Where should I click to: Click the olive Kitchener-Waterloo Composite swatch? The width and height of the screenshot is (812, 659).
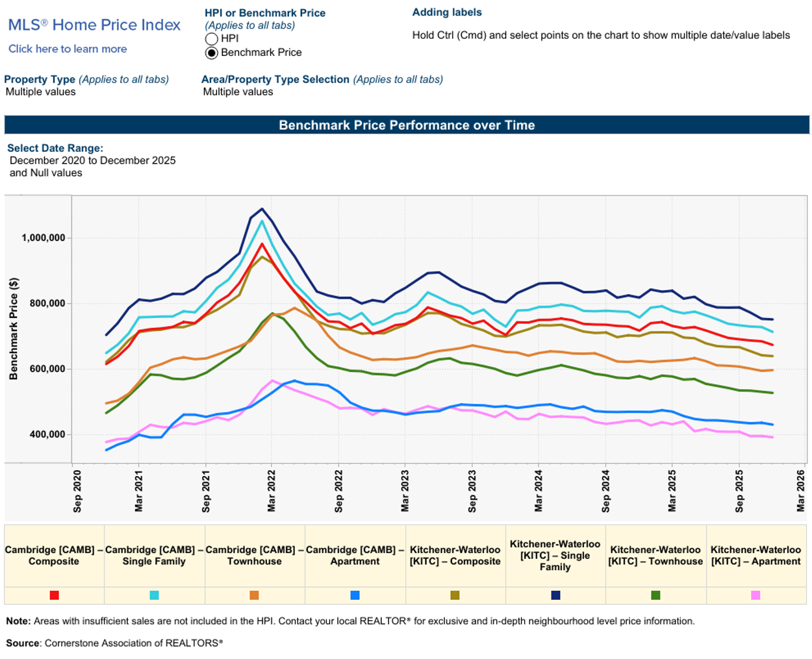pyautogui.click(x=455, y=595)
